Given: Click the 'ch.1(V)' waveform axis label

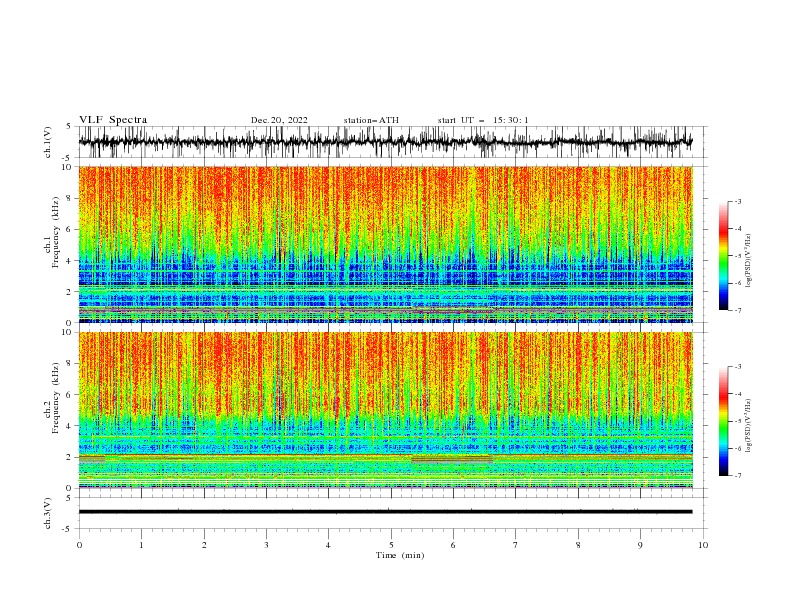Looking at the screenshot, I should 48,142.
